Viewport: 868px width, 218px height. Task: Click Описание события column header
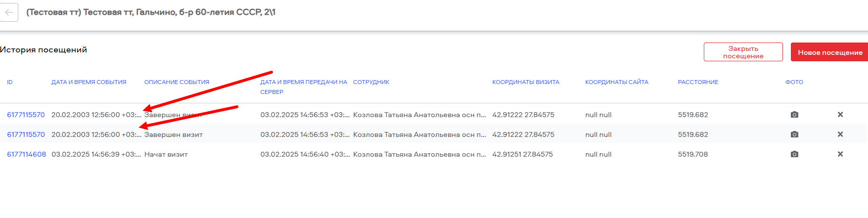pyautogui.click(x=177, y=82)
